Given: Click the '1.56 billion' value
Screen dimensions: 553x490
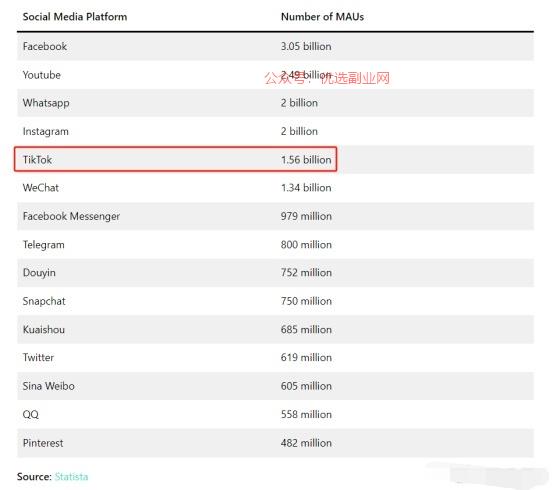Looking at the screenshot, I should tap(306, 160).
